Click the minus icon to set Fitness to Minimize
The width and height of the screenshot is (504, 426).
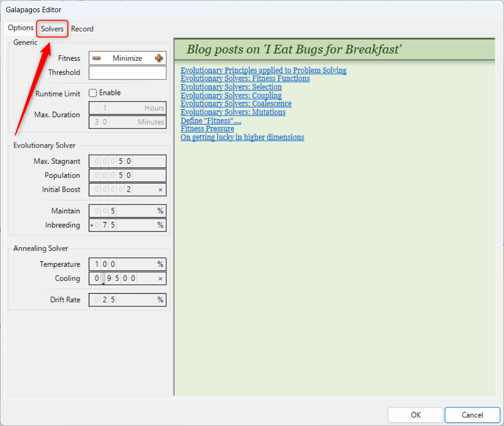(97, 58)
